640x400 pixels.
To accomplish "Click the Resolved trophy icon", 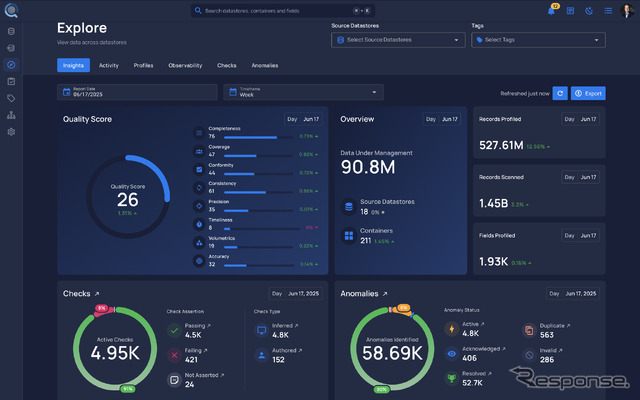I will coord(451,378).
